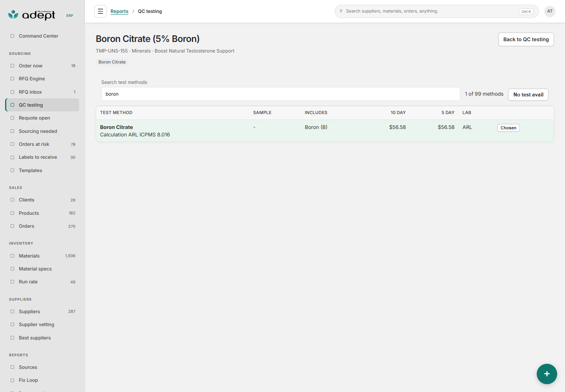Click the TEST METHOD column header

pos(116,113)
